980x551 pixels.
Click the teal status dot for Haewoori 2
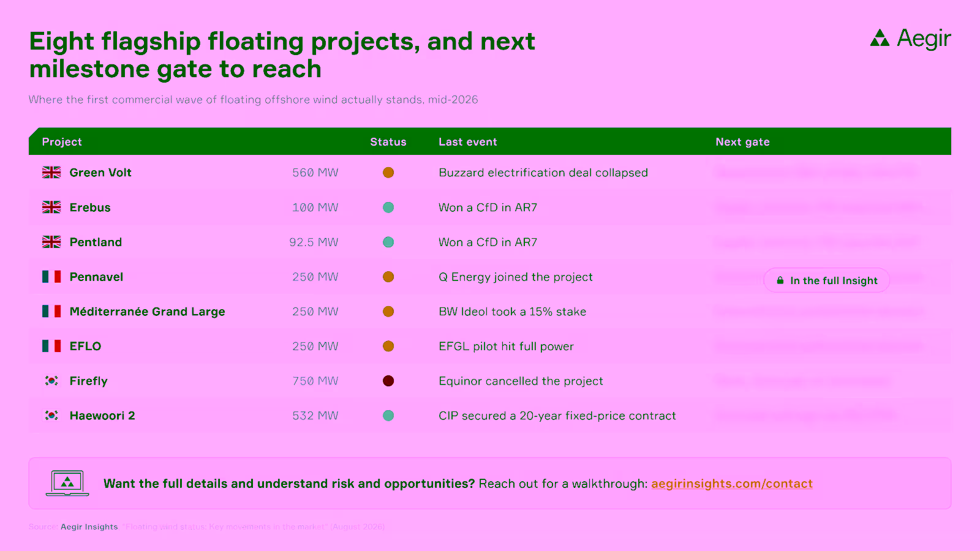pos(388,416)
